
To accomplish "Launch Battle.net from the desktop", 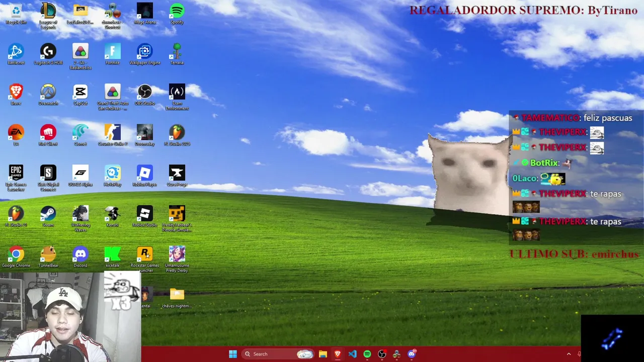I will point(16,54).
